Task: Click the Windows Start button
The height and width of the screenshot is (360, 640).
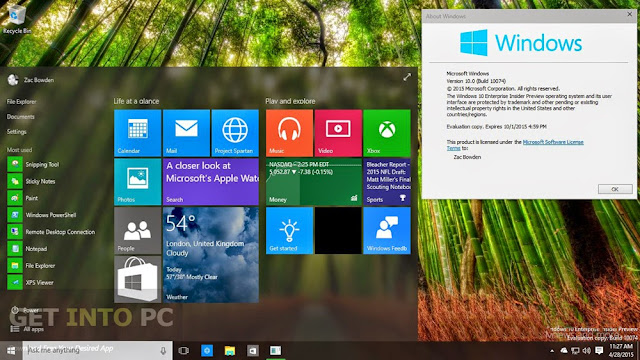Action: [11, 351]
